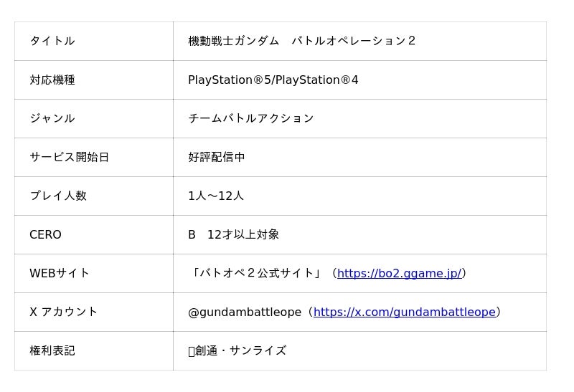Select the B 12才以上対象 rating text
Image resolution: width=574 pixels, height=392 pixels.
[x=233, y=234]
